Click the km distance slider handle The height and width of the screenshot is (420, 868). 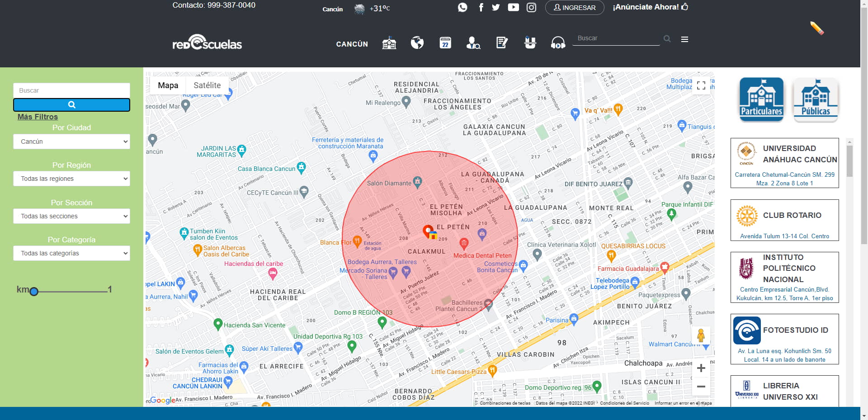34,292
